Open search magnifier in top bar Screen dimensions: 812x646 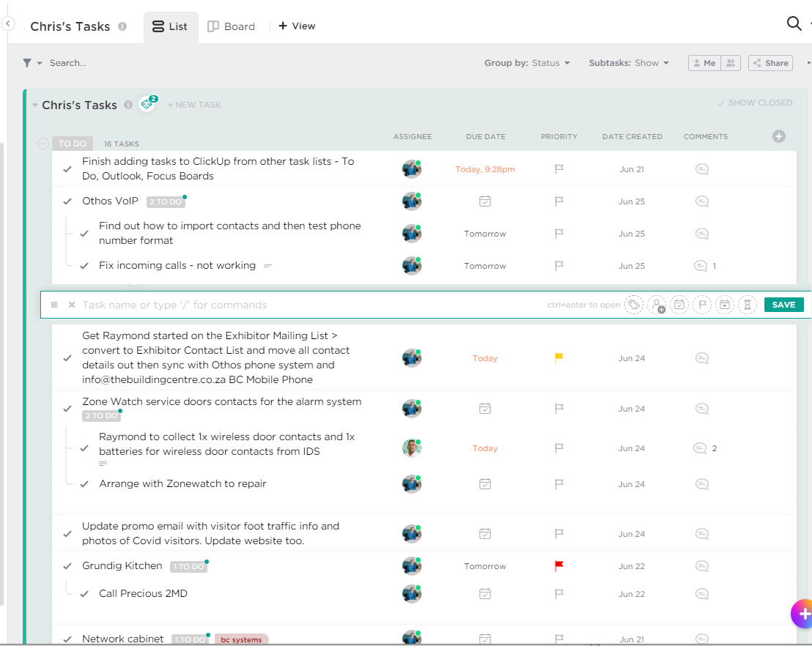pyautogui.click(x=794, y=24)
